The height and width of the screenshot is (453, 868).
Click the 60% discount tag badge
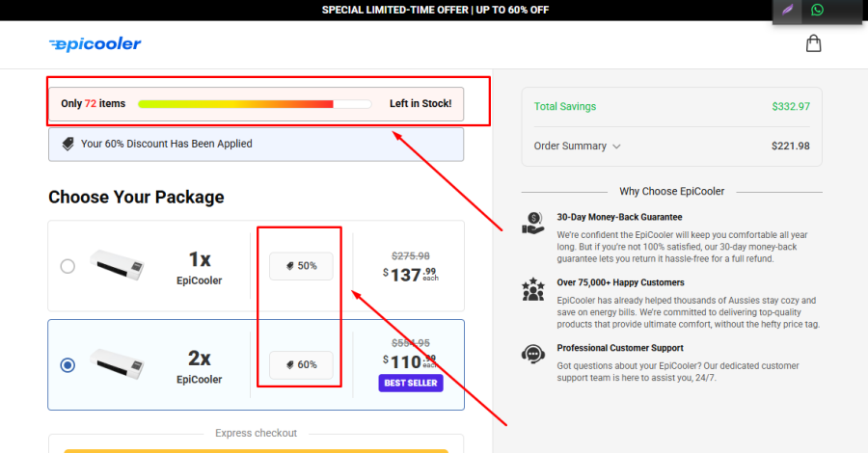pos(301,364)
